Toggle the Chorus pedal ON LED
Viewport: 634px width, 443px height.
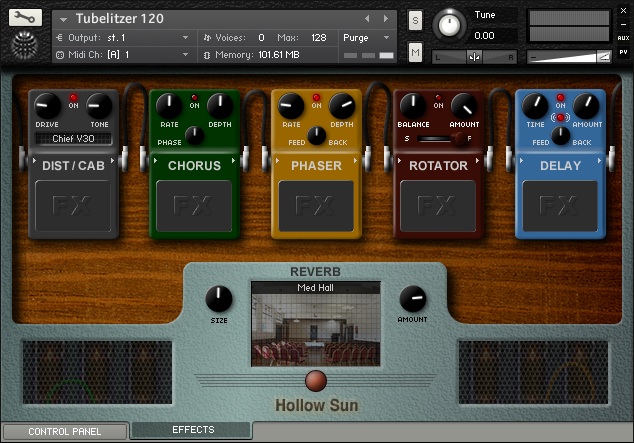tap(194, 97)
